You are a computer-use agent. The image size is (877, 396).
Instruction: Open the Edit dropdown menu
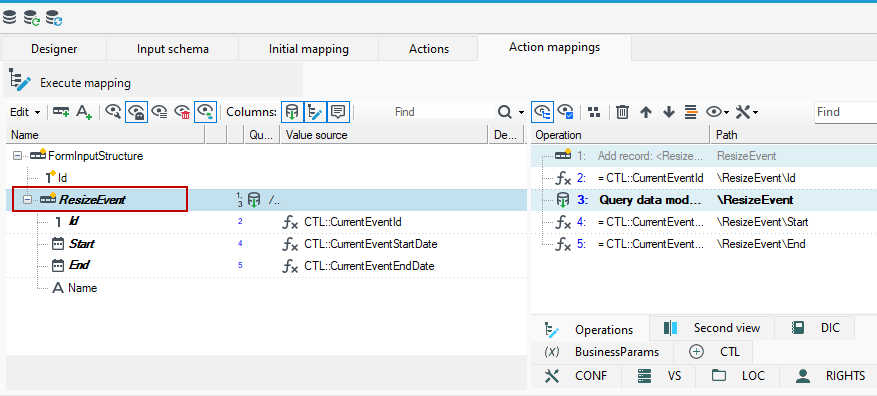(x=25, y=112)
